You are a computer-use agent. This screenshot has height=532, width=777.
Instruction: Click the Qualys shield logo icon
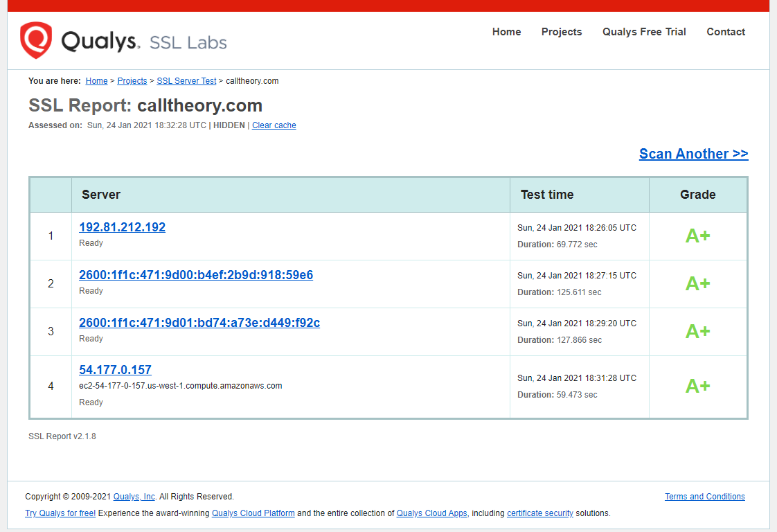click(x=36, y=40)
